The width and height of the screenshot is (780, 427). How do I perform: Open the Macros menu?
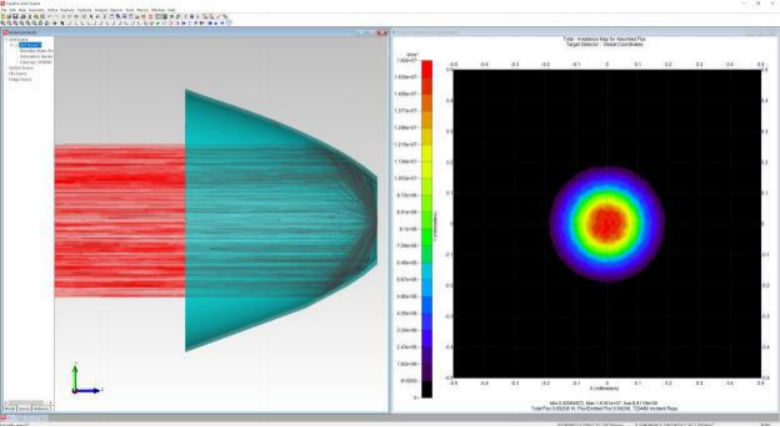tap(142, 10)
